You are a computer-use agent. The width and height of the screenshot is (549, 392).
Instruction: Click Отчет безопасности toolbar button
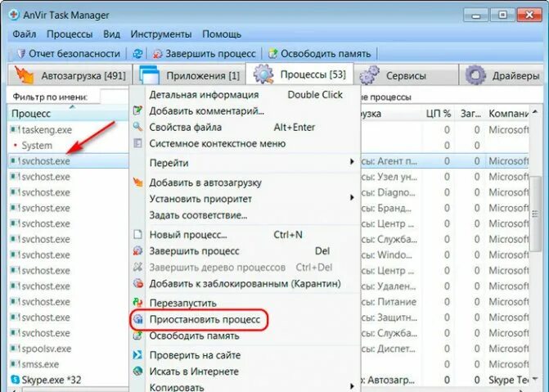(x=69, y=54)
